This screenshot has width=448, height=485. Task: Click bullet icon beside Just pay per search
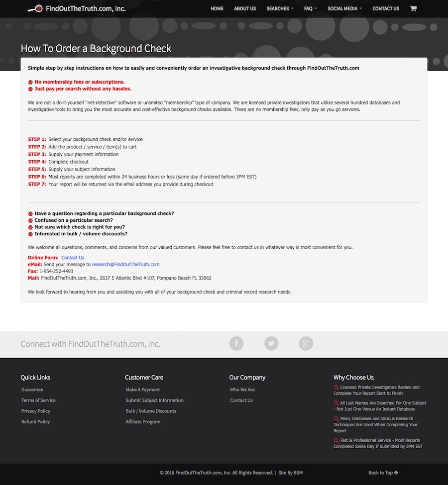pos(30,89)
